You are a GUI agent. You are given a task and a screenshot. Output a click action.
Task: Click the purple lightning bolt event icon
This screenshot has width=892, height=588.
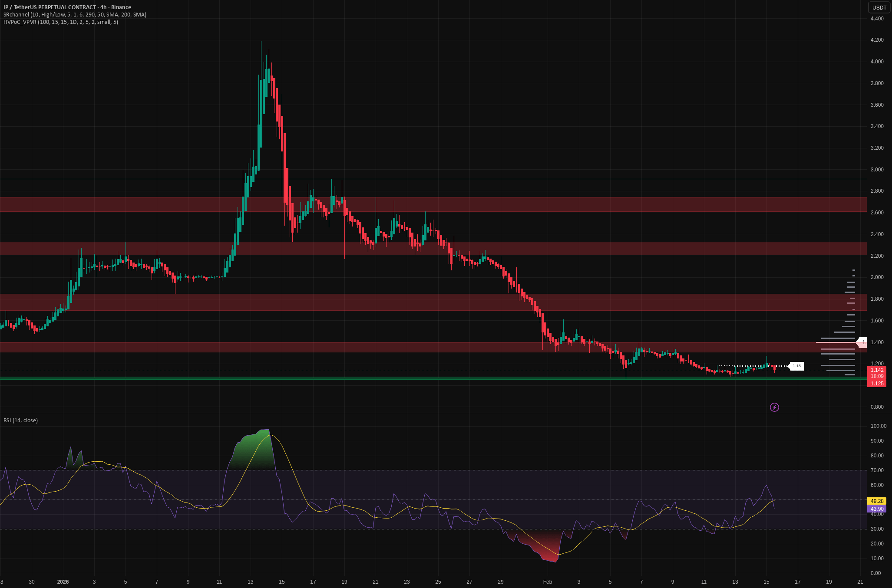(774, 407)
